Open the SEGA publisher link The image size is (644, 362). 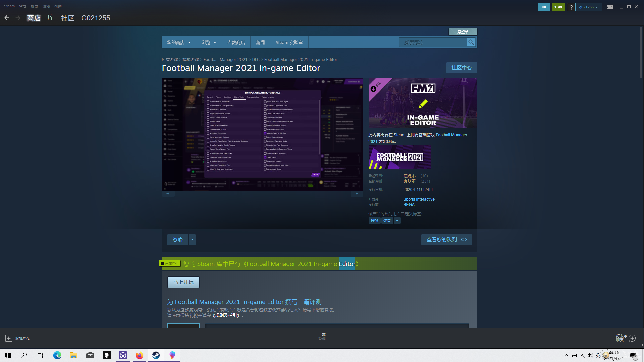pyautogui.click(x=409, y=204)
